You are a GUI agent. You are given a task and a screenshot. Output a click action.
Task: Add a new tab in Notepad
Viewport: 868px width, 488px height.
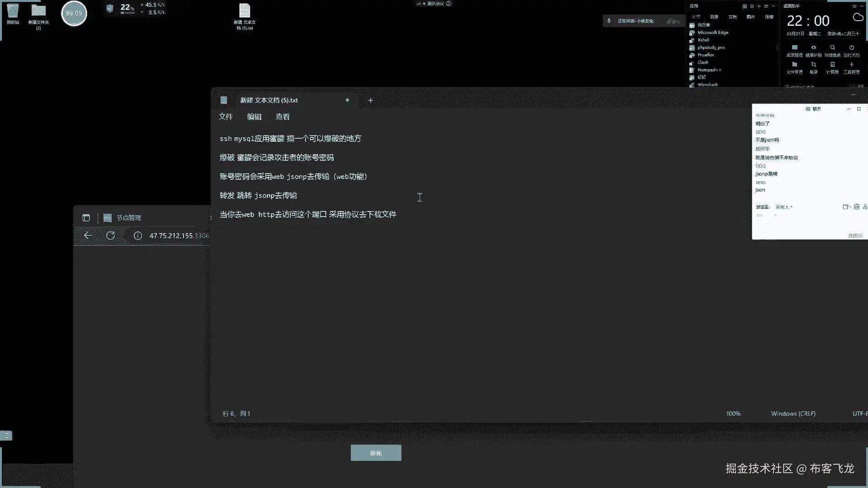(x=370, y=100)
